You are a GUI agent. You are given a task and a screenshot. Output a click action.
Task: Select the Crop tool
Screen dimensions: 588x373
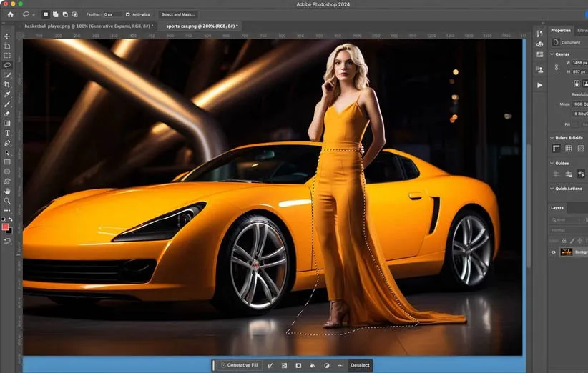[x=7, y=84]
